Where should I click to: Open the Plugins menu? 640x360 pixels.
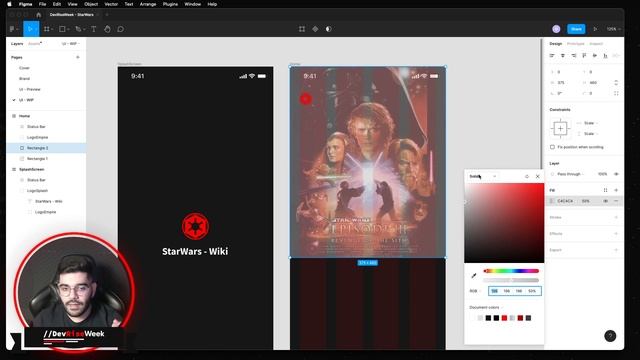click(x=170, y=4)
